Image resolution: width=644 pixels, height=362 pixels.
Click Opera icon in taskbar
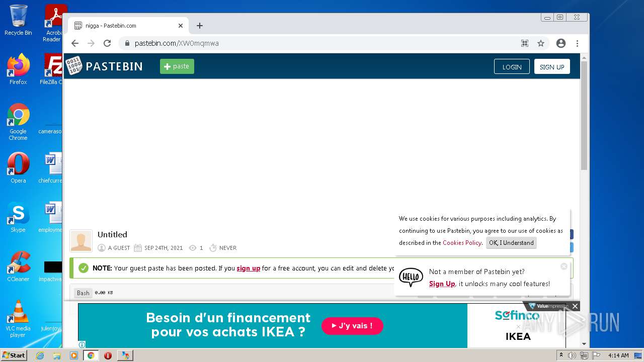[x=108, y=355]
